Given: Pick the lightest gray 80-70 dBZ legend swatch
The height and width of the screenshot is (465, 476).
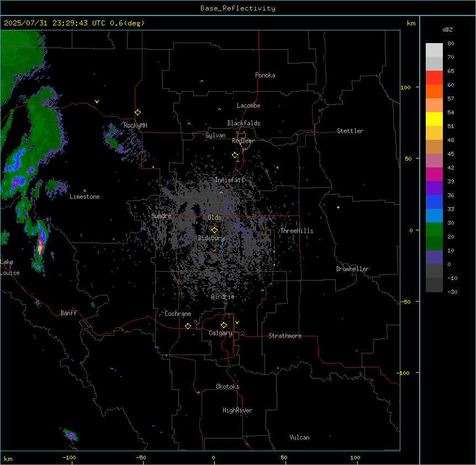Looking at the screenshot, I should pos(434,50).
